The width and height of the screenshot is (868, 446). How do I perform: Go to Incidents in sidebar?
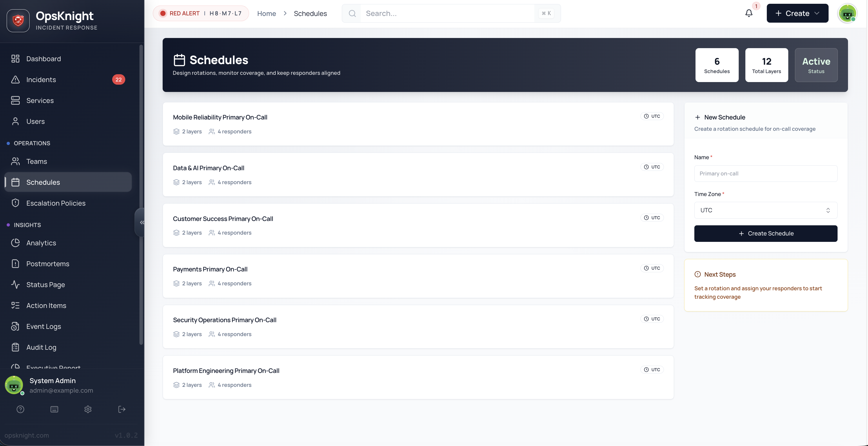(41, 79)
